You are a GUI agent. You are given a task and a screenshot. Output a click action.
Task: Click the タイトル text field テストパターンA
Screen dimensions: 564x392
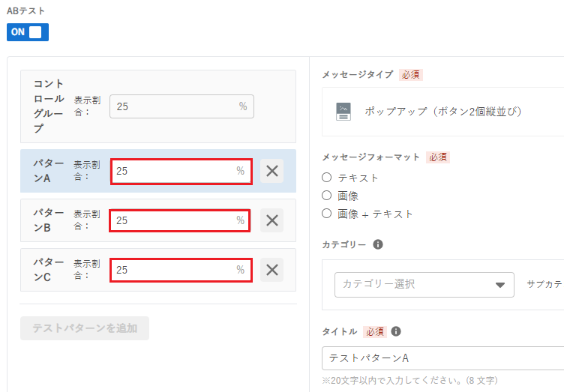coord(442,358)
